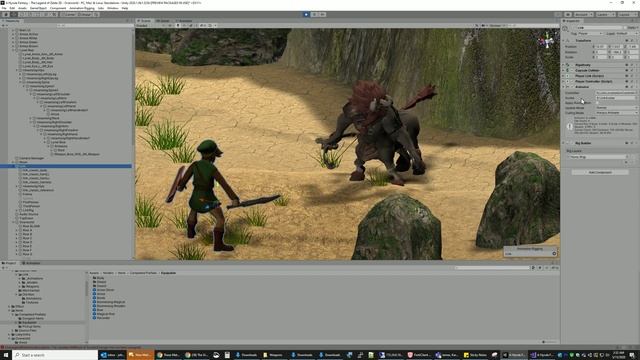This screenshot has width=640, height=360.
Task: Click the scene orientation gizmo
Action: point(546,41)
